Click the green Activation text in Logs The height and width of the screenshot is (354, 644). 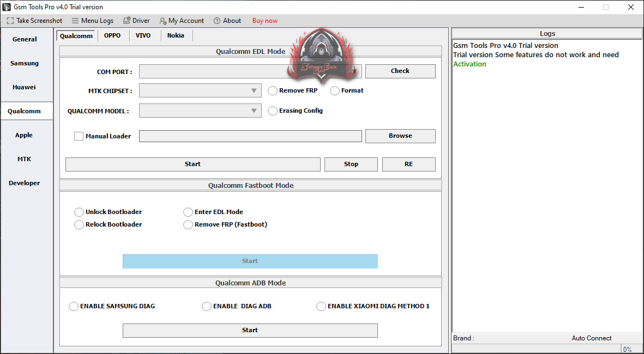470,64
